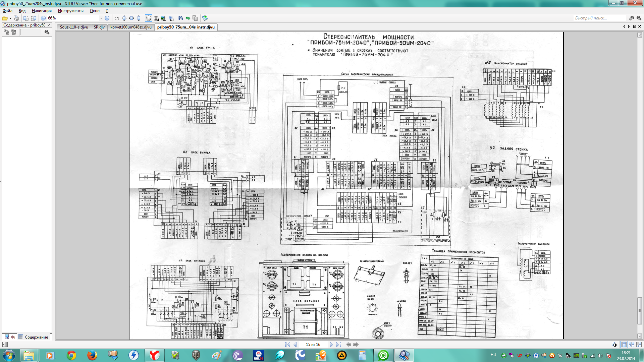Viewport: 644px width, 362px height.
Task: Click quick search next result icon
Action: click(x=639, y=18)
